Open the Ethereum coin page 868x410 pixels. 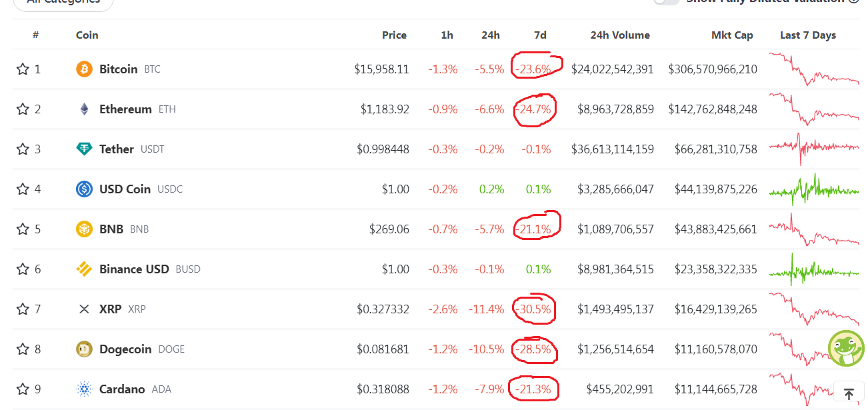125,109
